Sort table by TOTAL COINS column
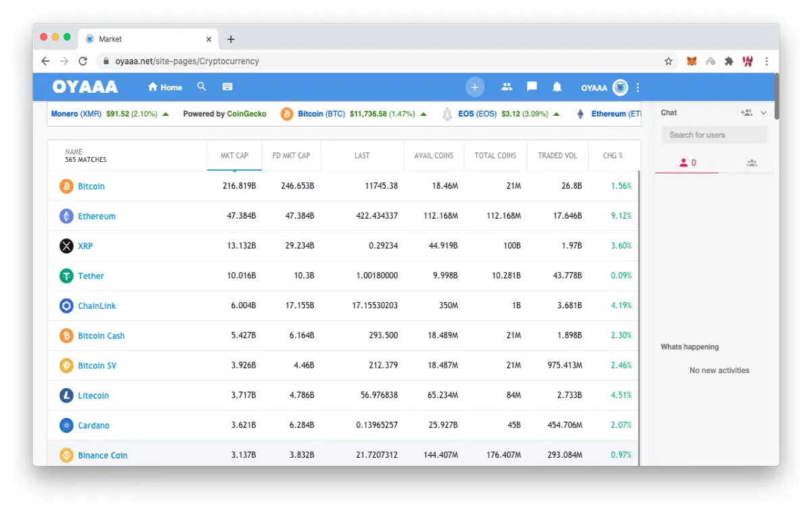The height and width of the screenshot is (512, 812). [x=495, y=155]
